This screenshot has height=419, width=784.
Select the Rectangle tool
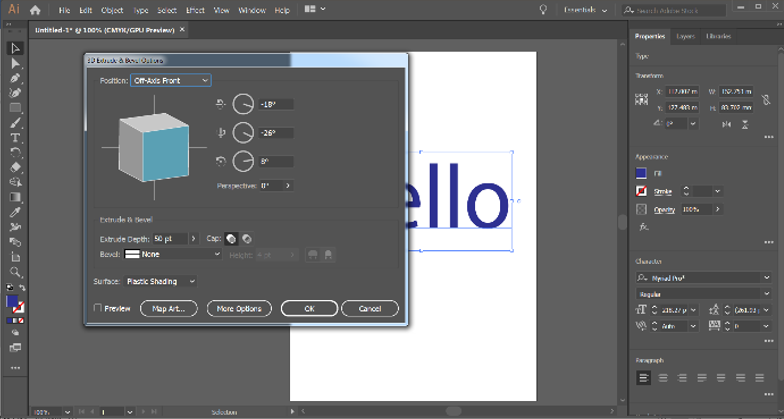click(15, 108)
